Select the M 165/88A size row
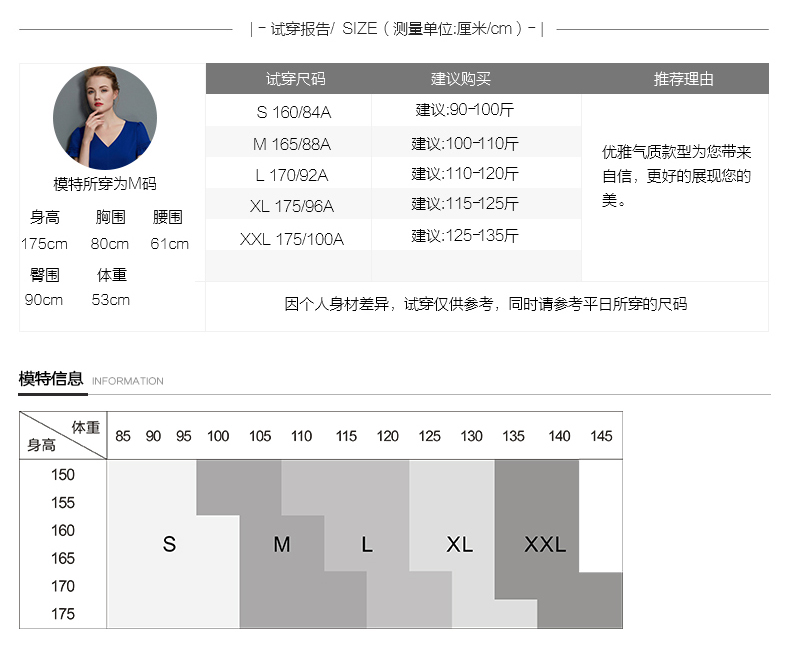Screen dimensions: 790x649 point(291,144)
